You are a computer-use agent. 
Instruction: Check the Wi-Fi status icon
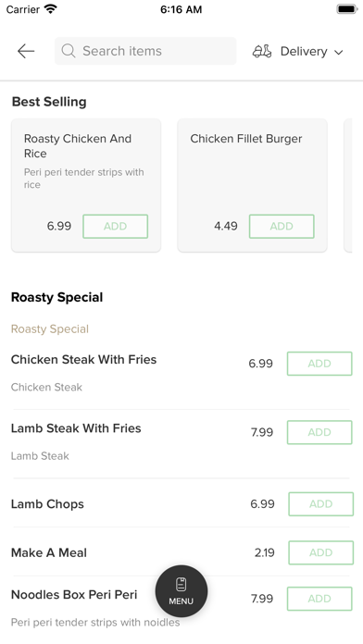coord(51,9)
